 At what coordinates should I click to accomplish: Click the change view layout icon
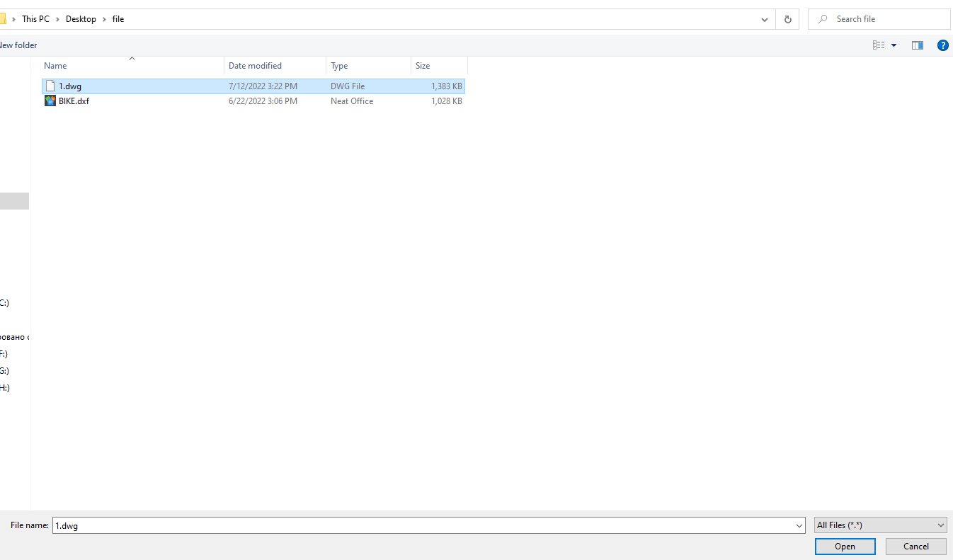(x=879, y=45)
